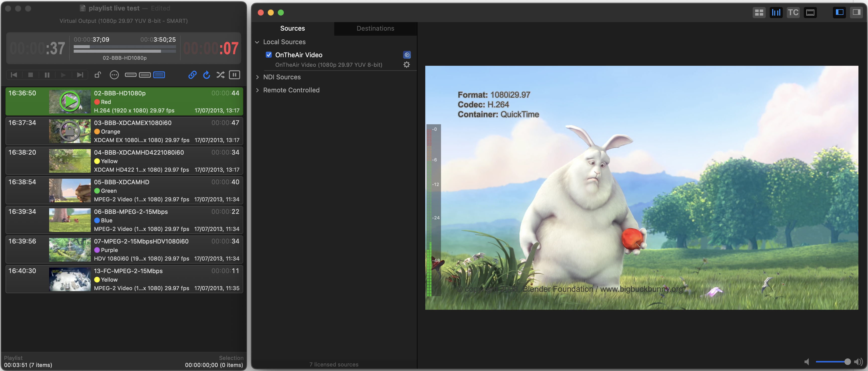
Task: Click lock icon on 03-BBB-XDCAMEX1080i60 thumbnail
Action: [70, 131]
